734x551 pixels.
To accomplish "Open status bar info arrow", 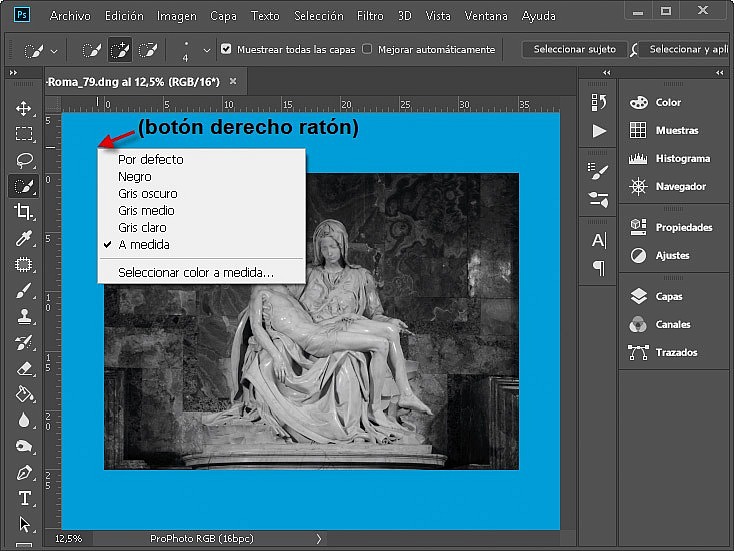I will pos(318,538).
